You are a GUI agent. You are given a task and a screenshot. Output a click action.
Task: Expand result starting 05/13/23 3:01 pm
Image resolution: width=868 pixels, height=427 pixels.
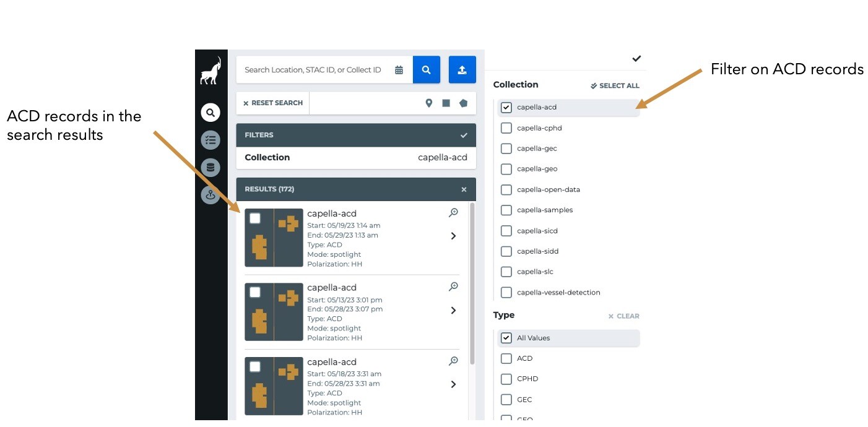coord(453,310)
